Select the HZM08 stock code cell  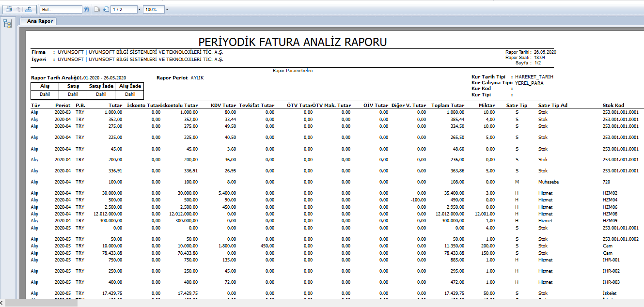click(x=610, y=214)
